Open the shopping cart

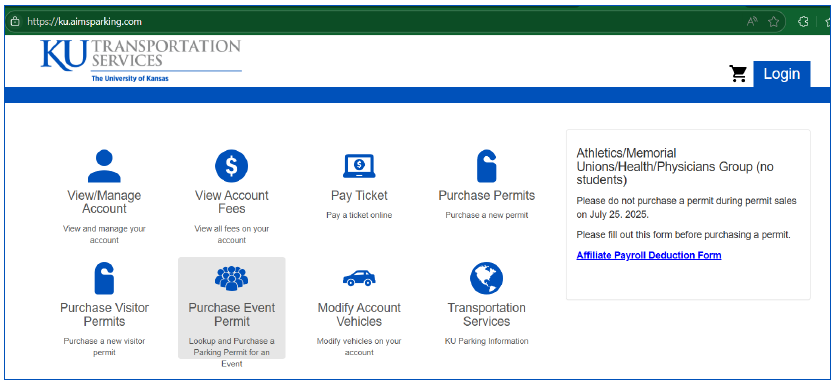pyautogui.click(x=738, y=74)
